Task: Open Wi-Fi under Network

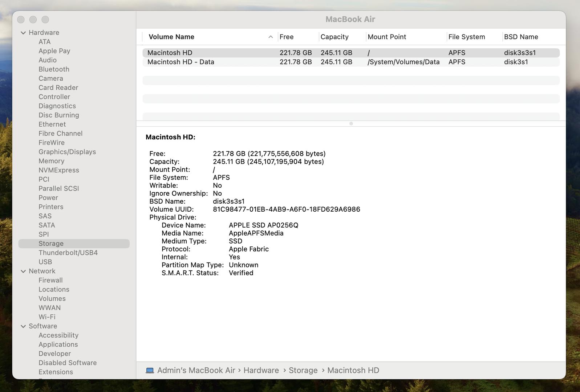Action: (x=47, y=317)
